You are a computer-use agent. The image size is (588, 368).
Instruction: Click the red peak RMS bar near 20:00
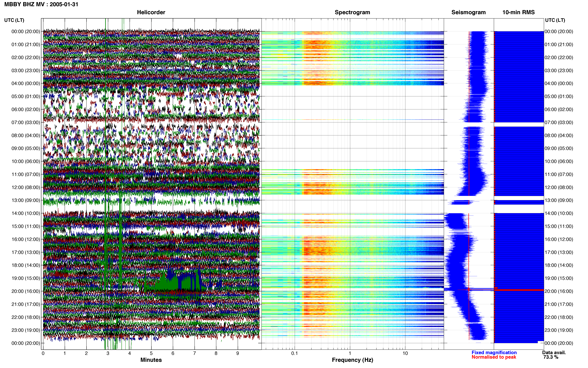tap(519, 290)
